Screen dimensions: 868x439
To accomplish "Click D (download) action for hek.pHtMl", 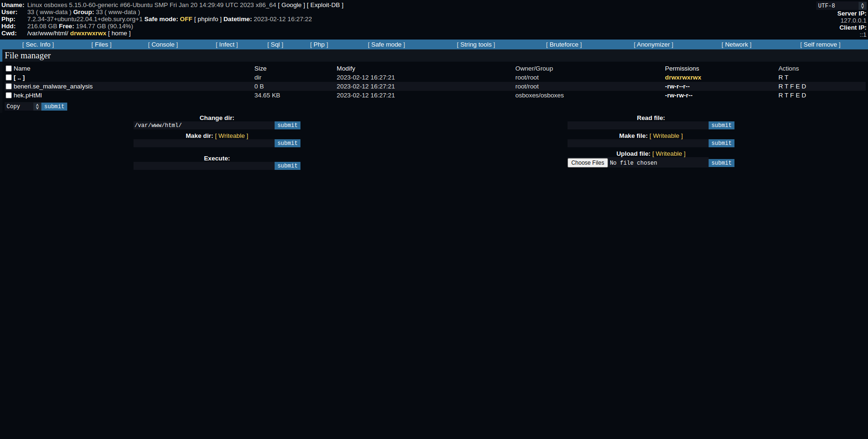I will tap(804, 96).
